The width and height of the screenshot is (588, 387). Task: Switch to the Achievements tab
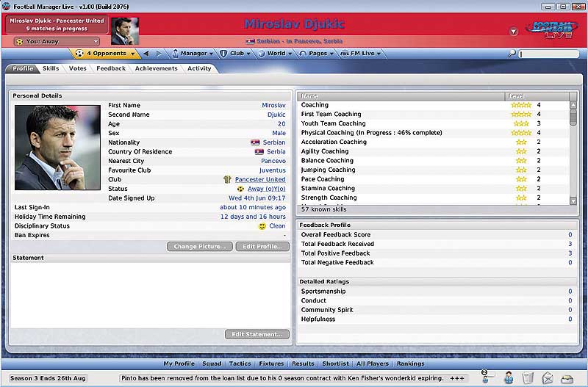(x=156, y=68)
